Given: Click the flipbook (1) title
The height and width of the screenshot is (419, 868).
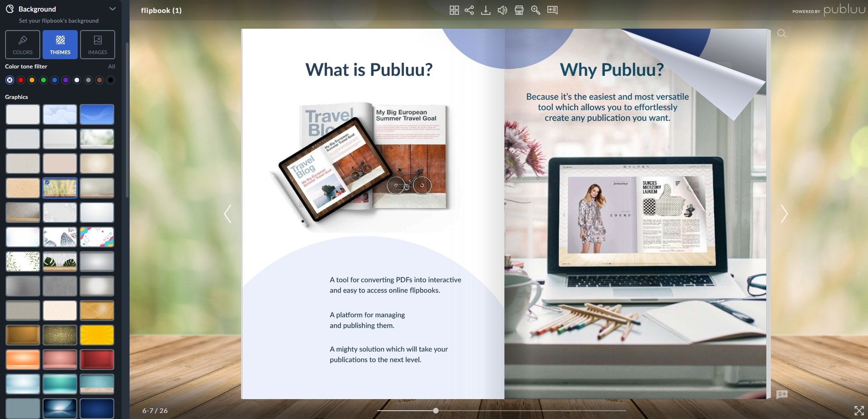Looking at the screenshot, I should coord(161,10).
